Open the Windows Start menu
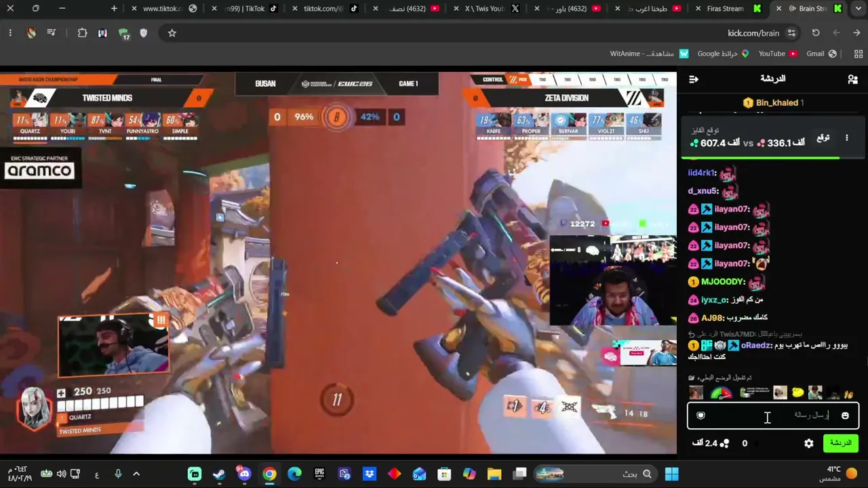868x488 pixels. coord(671,474)
